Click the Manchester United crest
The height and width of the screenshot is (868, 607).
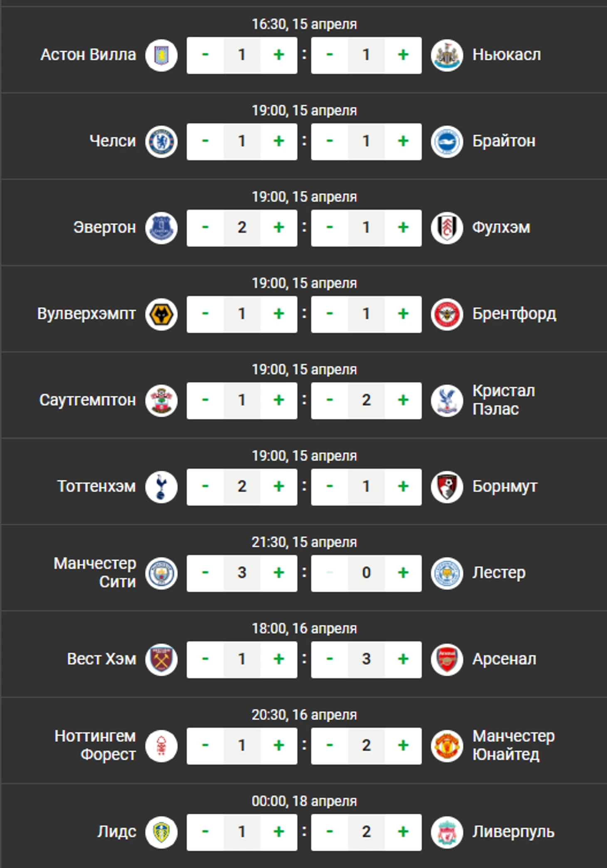coord(447,746)
